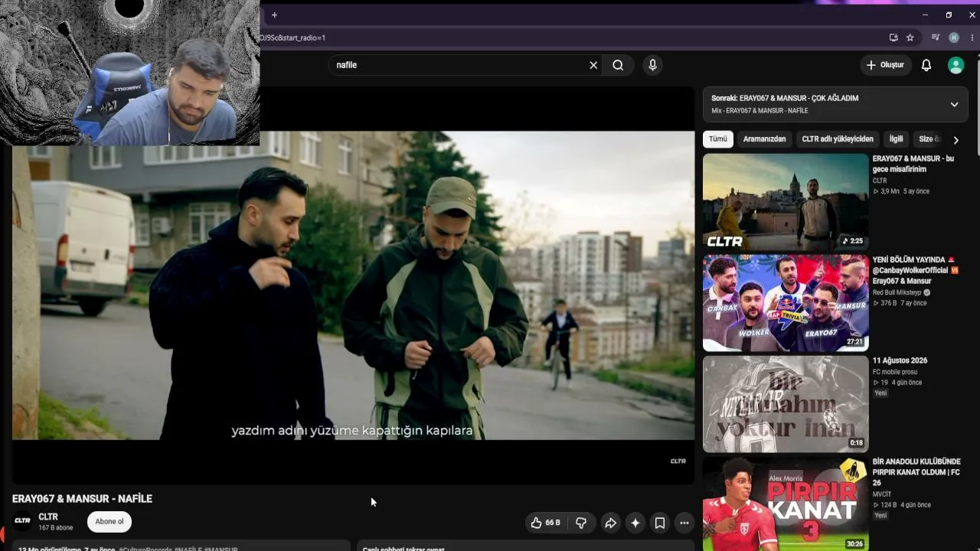980x551 pixels.
Task: Click the video player to pause
Action: pos(353,285)
